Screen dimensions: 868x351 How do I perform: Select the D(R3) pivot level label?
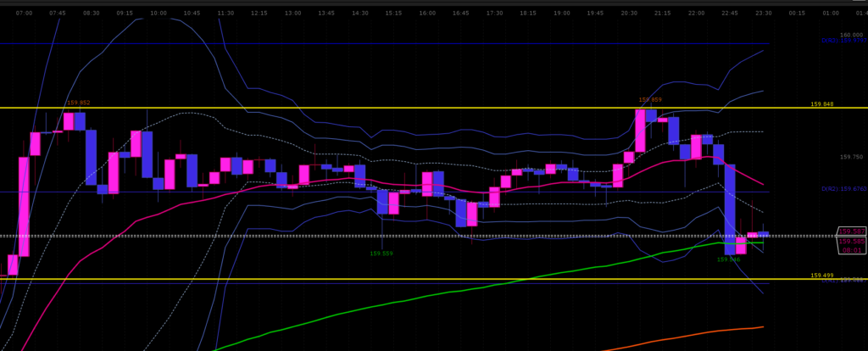pyautogui.click(x=843, y=41)
